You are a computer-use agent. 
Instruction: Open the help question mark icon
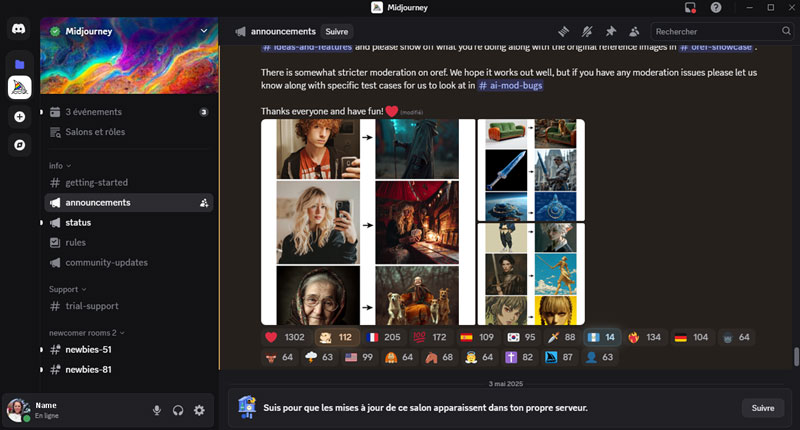pos(716,8)
